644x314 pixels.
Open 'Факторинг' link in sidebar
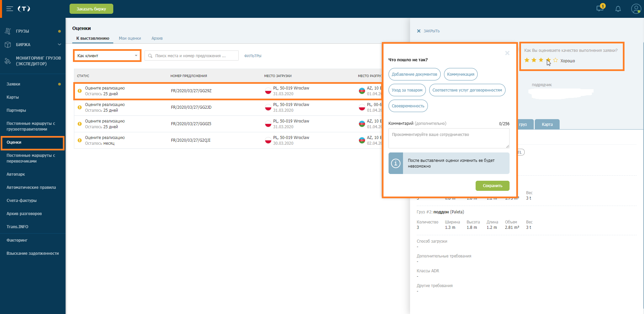(x=17, y=240)
